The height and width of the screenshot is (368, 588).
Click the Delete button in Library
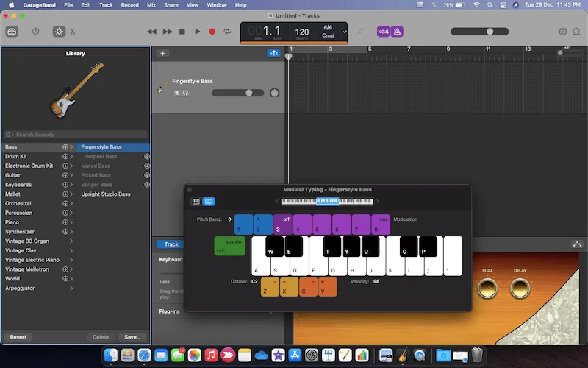coord(101,337)
